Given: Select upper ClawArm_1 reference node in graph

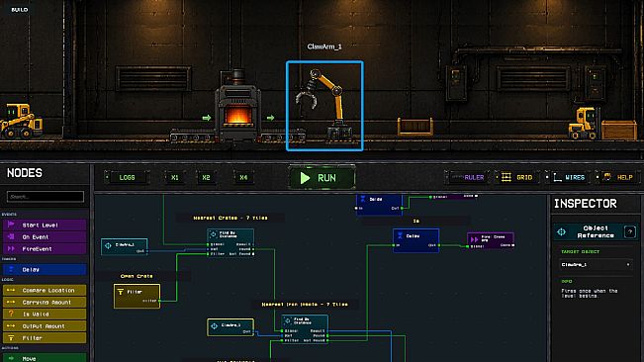Looking at the screenshot, I should point(125,246).
